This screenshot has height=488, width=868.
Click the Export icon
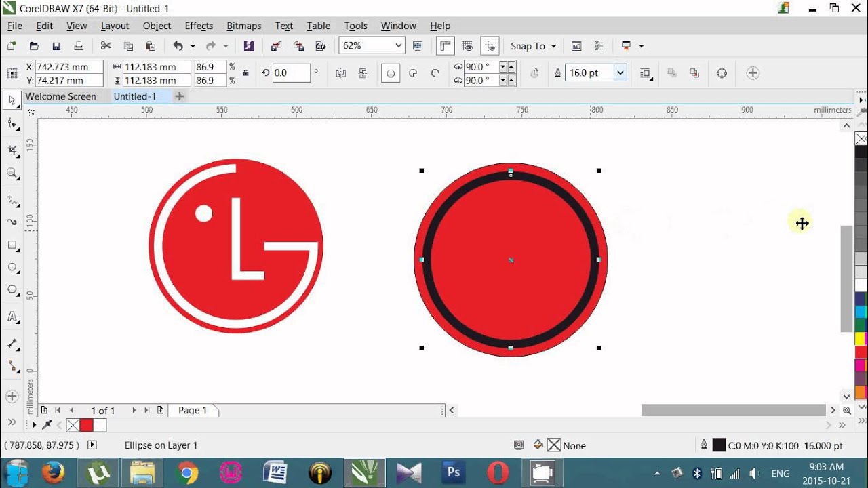pyautogui.click(x=298, y=46)
